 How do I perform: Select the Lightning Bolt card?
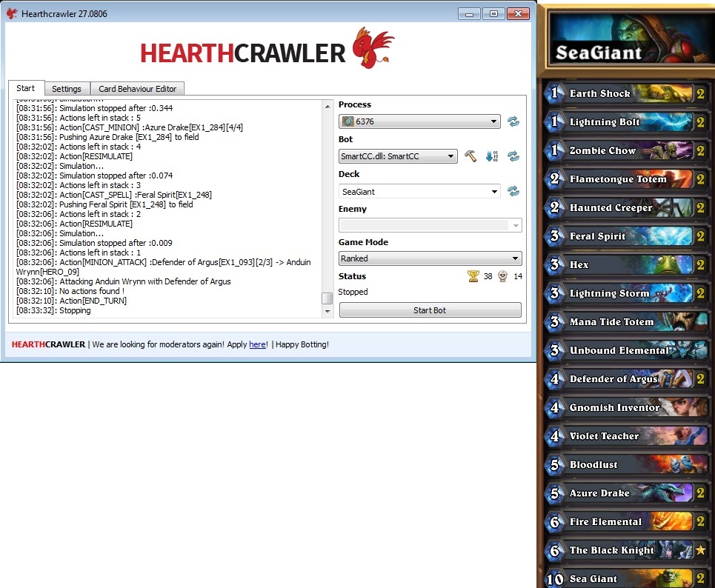[626, 121]
